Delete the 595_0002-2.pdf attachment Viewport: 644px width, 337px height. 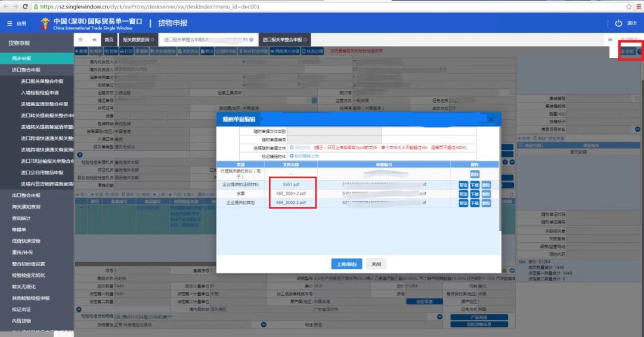[486, 203]
